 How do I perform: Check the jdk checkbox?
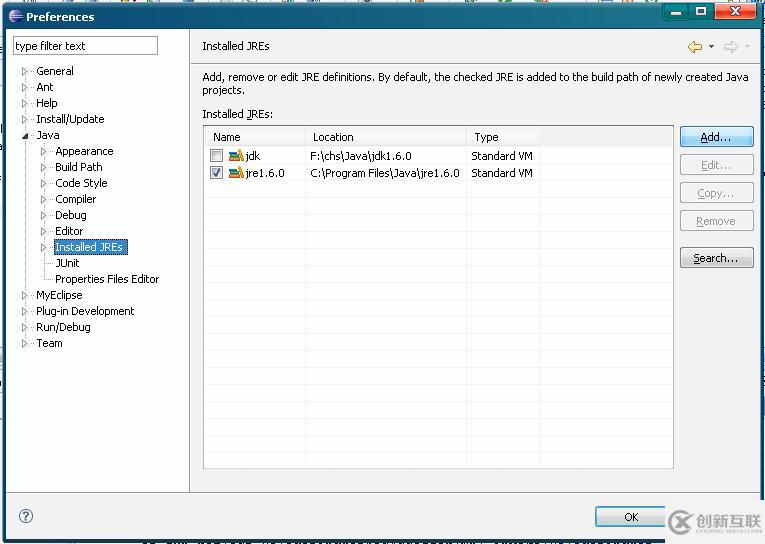tap(216, 156)
